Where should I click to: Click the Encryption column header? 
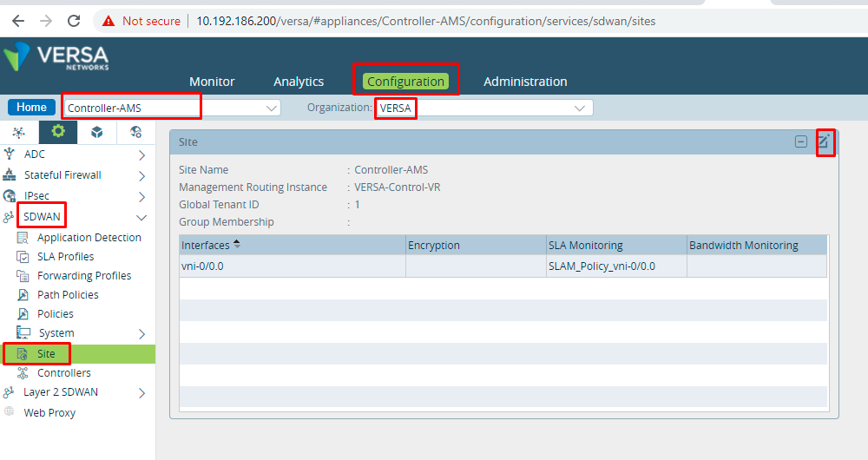coord(476,245)
